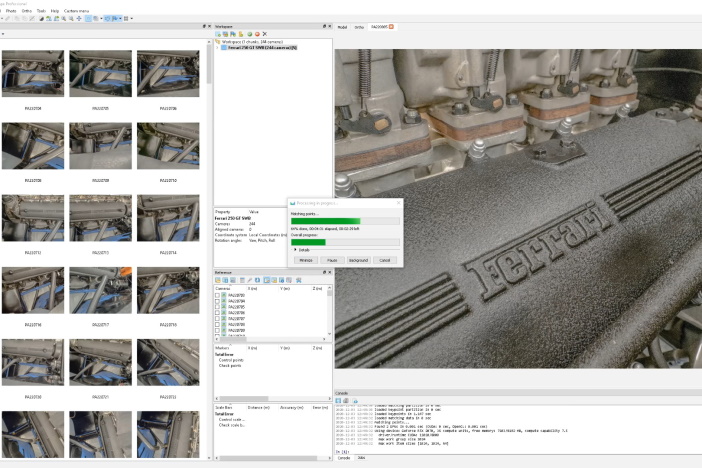Open the Custom menu

pos(77,11)
